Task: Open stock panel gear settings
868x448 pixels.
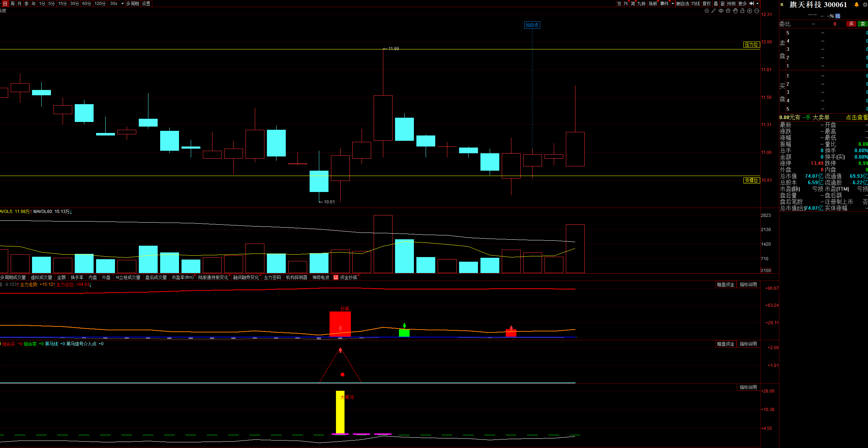Action: pyautogui.click(x=865, y=5)
